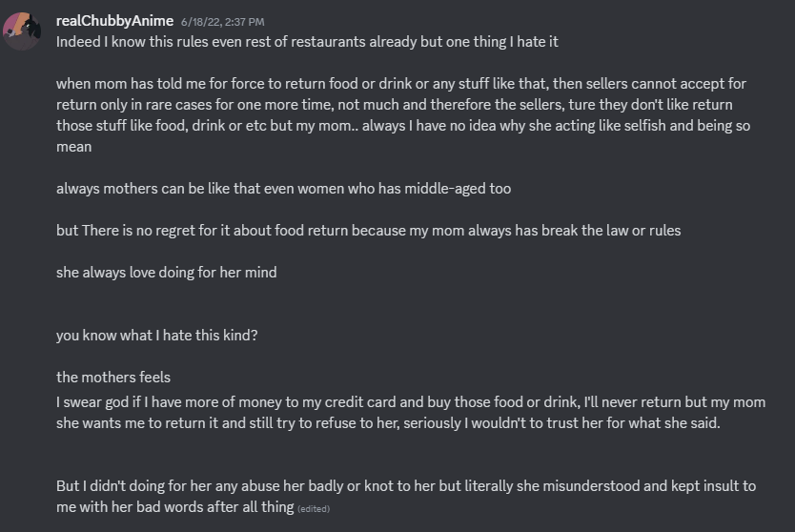Open the realChubbyAnime username profile

(x=114, y=20)
